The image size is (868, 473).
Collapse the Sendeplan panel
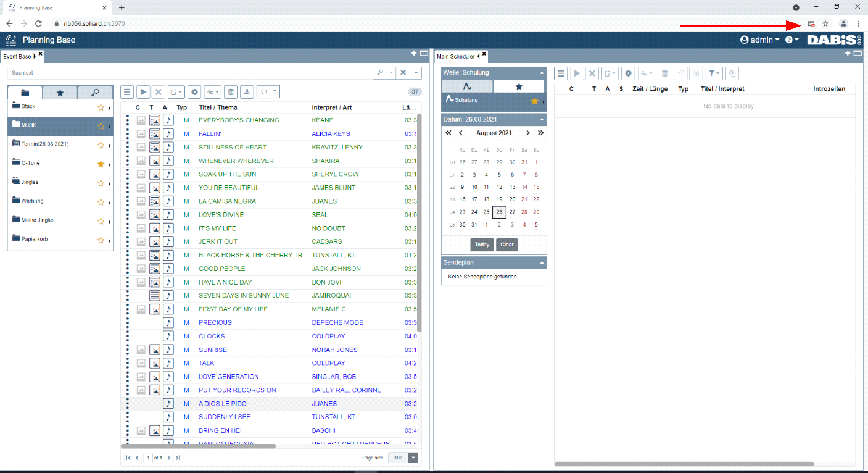click(542, 262)
